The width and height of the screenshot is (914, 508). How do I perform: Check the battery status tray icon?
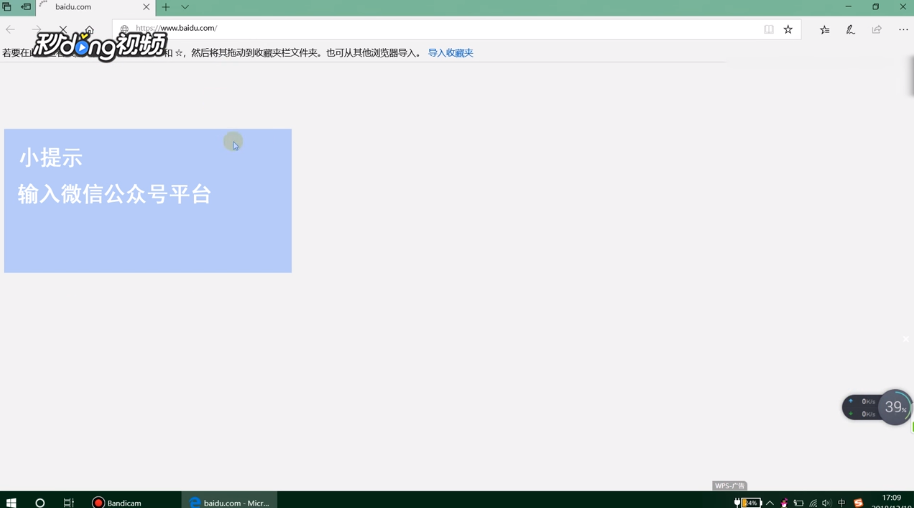point(748,503)
